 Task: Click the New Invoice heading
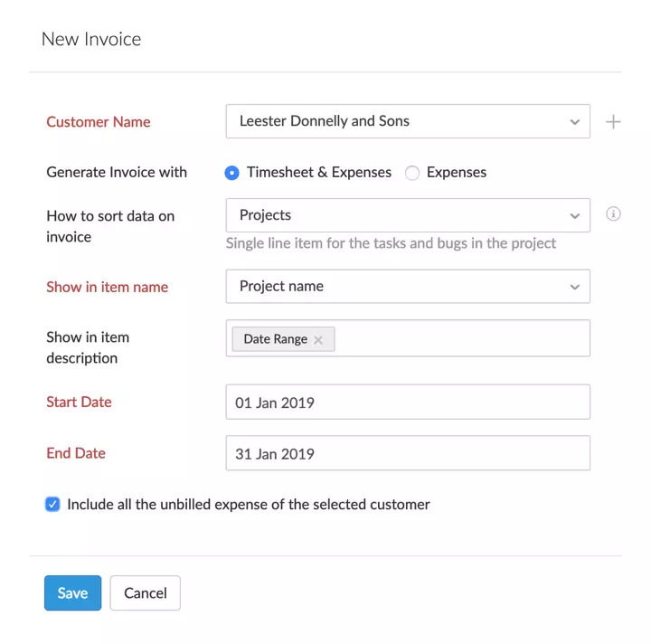pyautogui.click(x=91, y=39)
